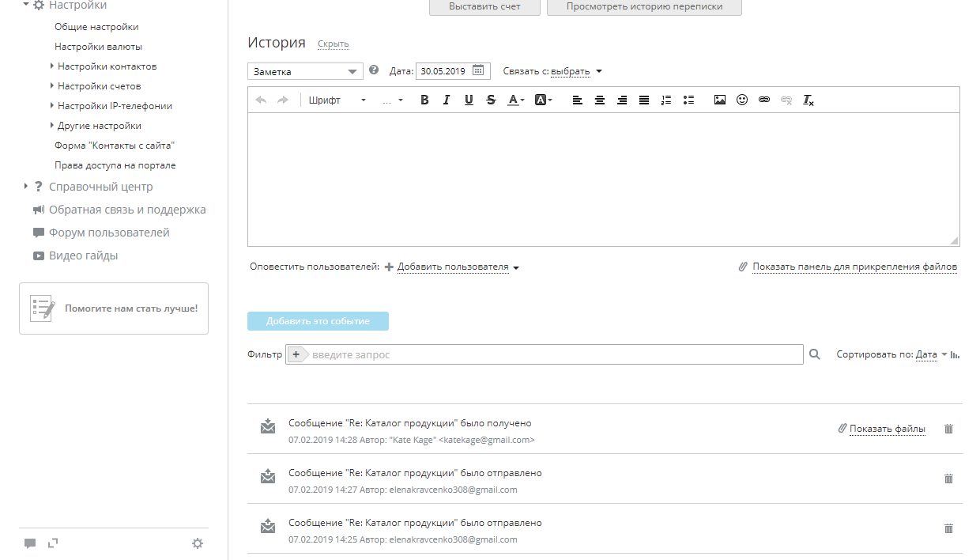
Task: Click the filter search magnifier icon
Action: click(815, 355)
